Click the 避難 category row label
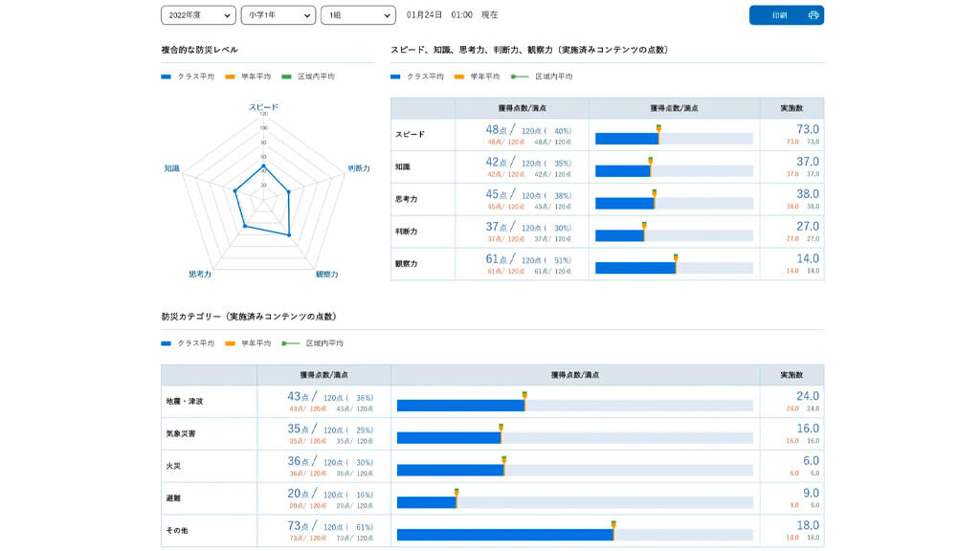This screenshot has height=551, width=980. (x=173, y=498)
